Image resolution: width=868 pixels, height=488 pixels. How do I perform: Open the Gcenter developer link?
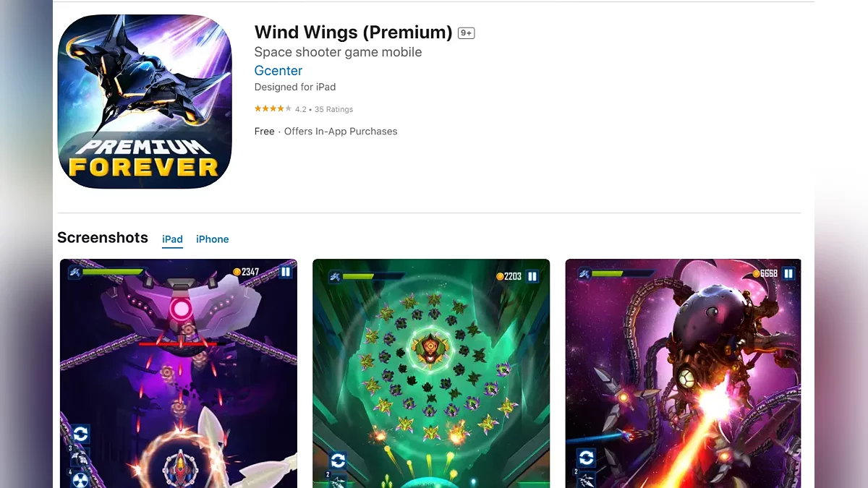coord(278,71)
